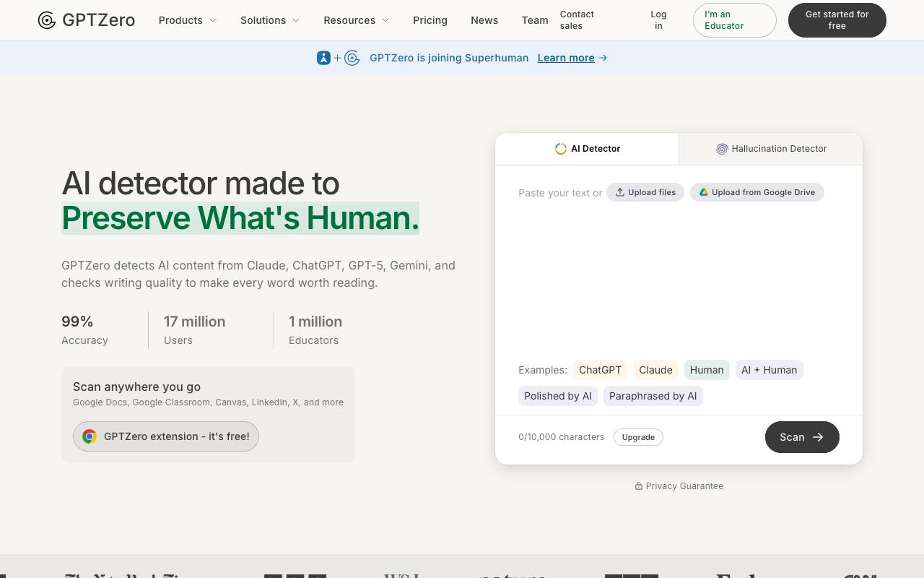The width and height of the screenshot is (924, 578).
Task: Load the Paraphrased by AI example
Action: (x=653, y=396)
